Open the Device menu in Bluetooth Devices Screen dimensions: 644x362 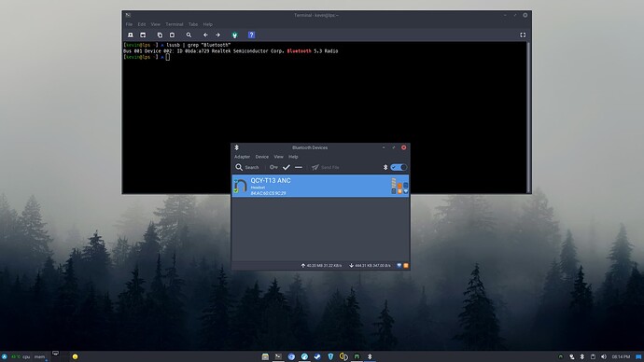(x=262, y=157)
